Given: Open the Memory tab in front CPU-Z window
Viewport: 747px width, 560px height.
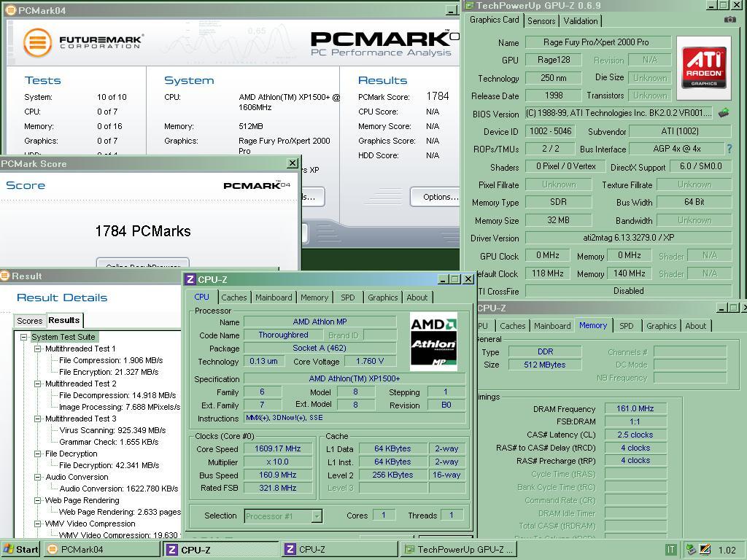Looking at the screenshot, I should pos(314,297).
